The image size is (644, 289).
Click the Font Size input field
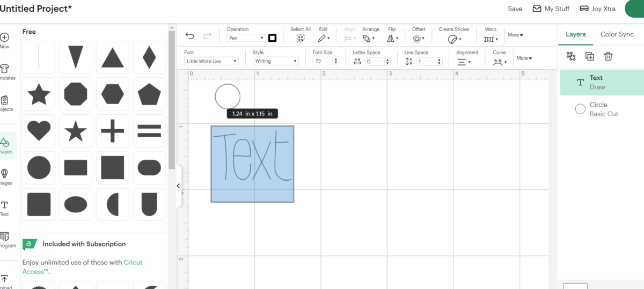pos(323,62)
